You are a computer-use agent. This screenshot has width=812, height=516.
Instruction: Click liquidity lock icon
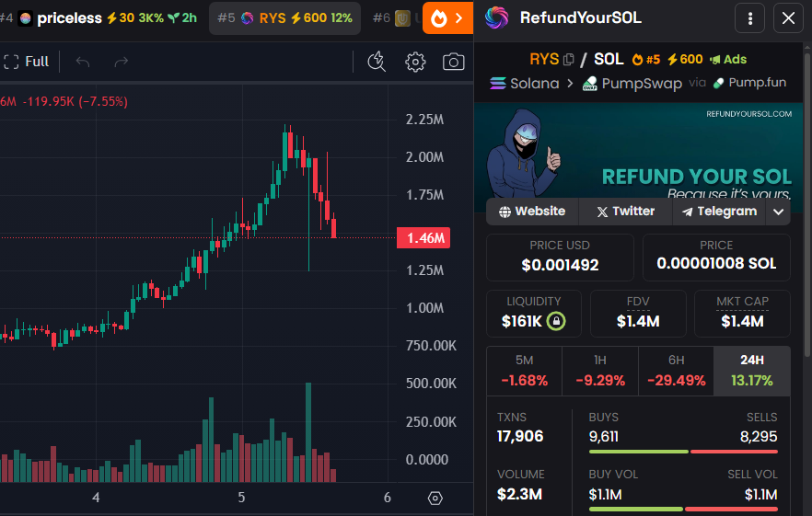(556, 321)
